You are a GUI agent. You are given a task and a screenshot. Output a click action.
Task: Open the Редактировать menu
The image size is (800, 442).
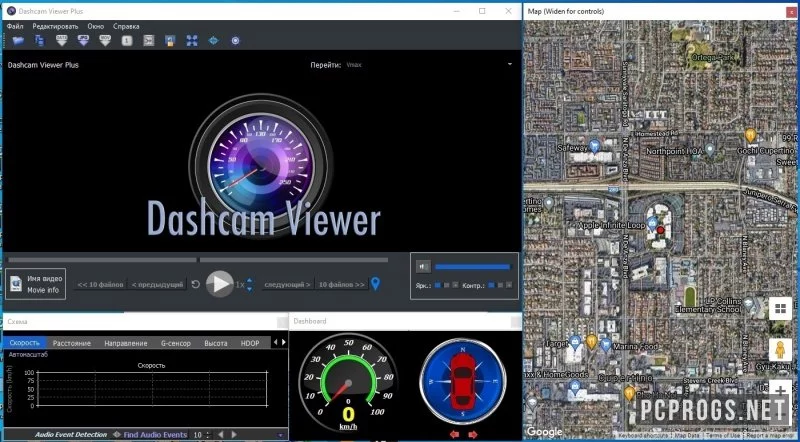tap(55, 26)
